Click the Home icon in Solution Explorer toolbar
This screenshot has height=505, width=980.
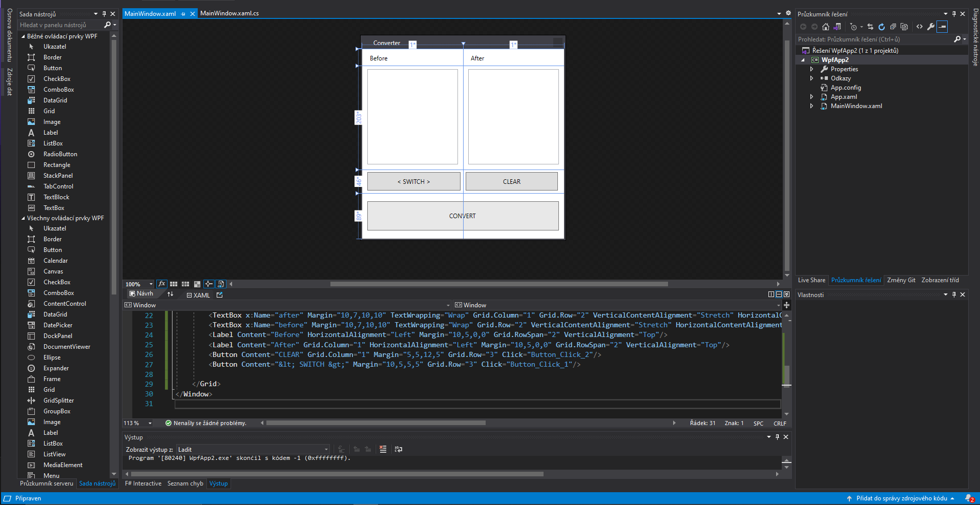(825, 27)
